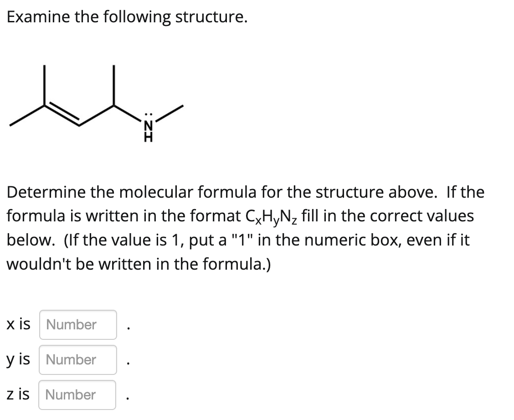Click the Number input field for y
Screen dimensions: 514x420
tap(77, 359)
